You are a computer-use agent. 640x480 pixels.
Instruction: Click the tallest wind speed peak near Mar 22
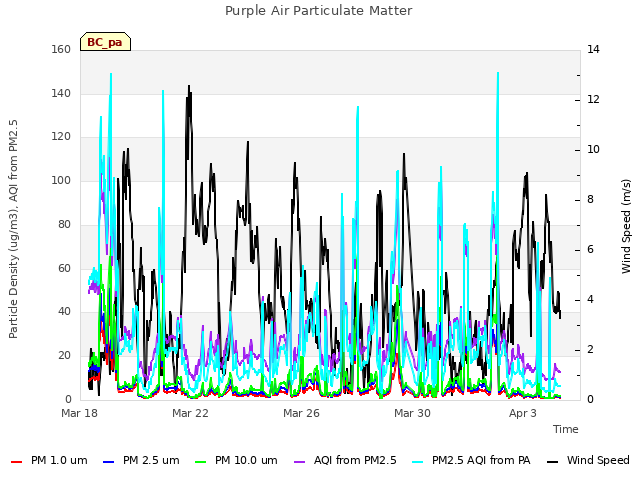pyautogui.click(x=189, y=87)
